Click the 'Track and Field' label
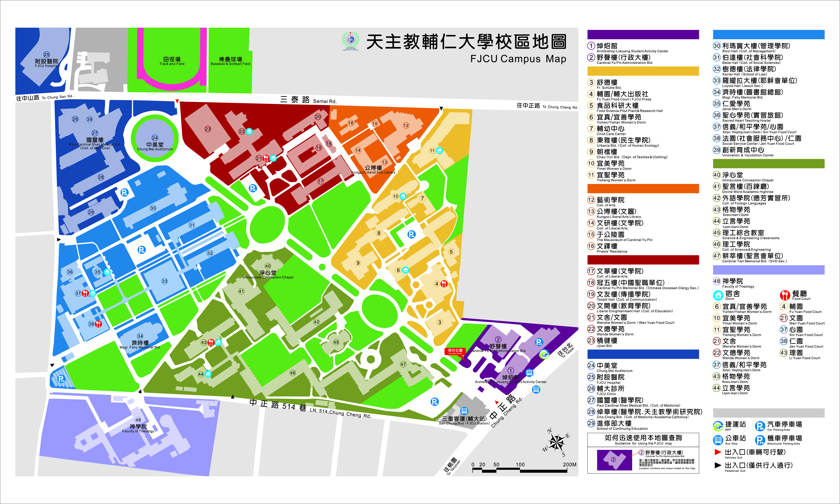Image resolution: width=840 pixels, height=504 pixels. pyautogui.click(x=172, y=64)
